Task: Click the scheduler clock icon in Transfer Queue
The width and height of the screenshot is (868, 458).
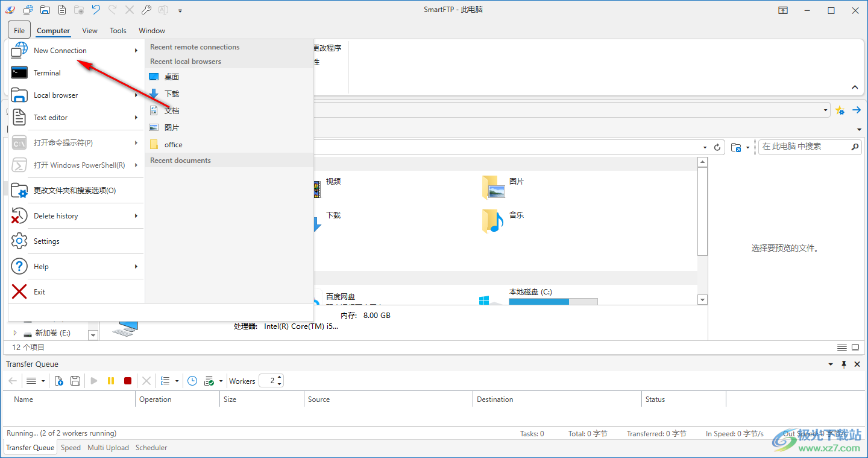Action: click(x=192, y=381)
